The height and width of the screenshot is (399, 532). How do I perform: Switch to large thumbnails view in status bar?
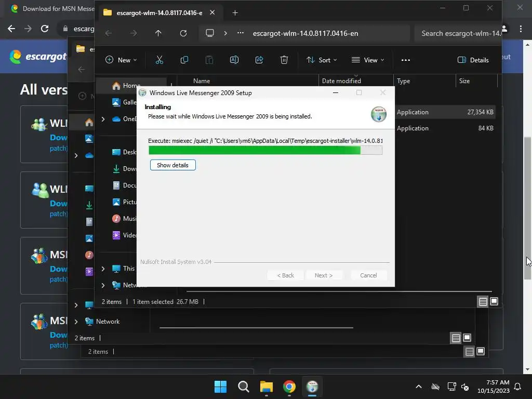click(x=494, y=302)
